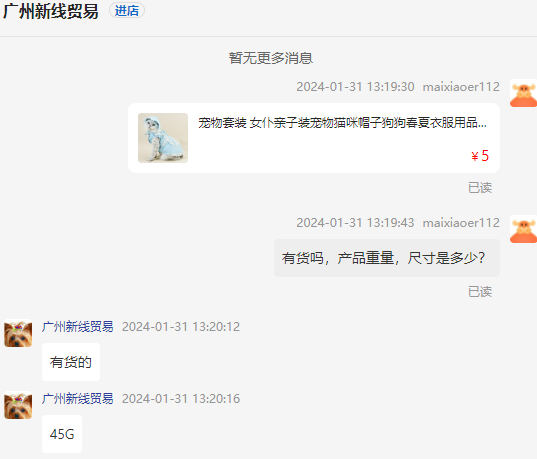Image resolution: width=537 pixels, height=459 pixels.
Task: Select the 有货吗,产品重量 message bubble
Action: coord(387,258)
